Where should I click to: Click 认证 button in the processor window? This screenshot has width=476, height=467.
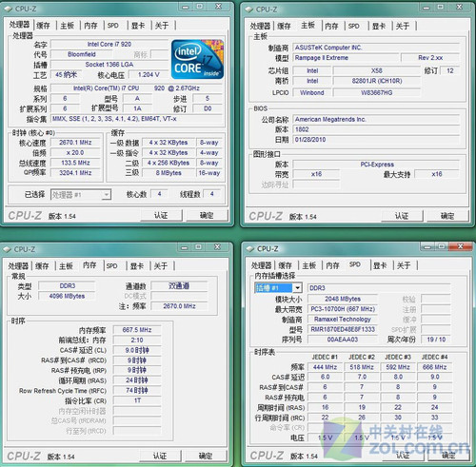[x=161, y=215]
